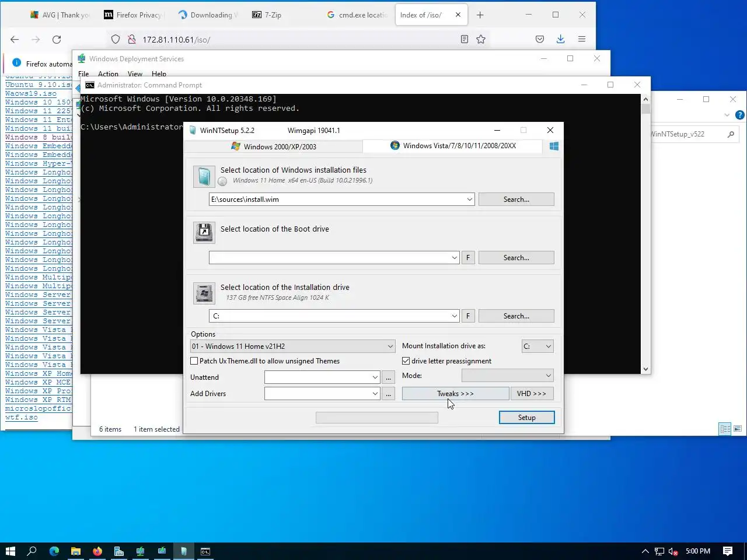The image size is (747, 560).
Task: Expand the Explorer ribbon chevron
Action: tap(727, 115)
